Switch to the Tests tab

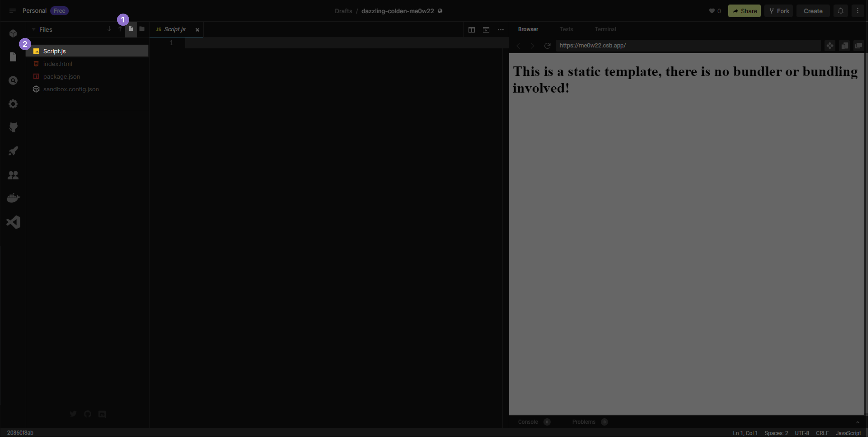[x=566, y=29]
